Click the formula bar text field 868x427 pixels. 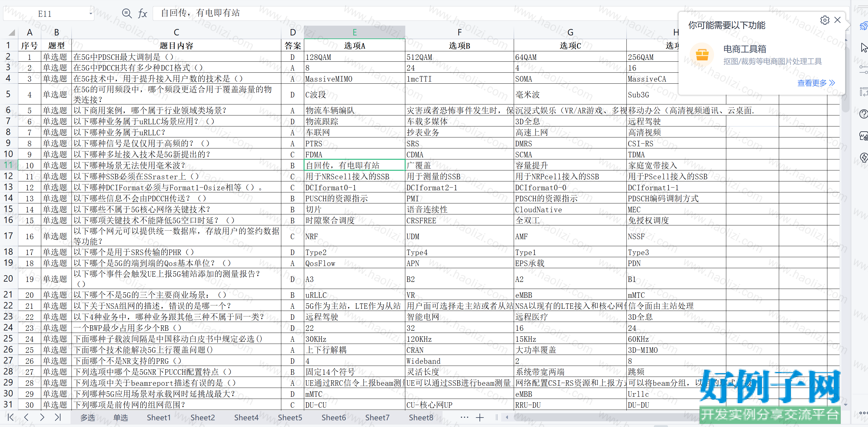coord(414,13)
